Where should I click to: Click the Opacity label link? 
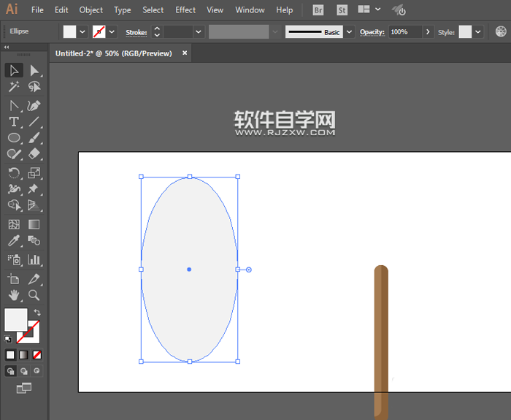coord(372,32)
